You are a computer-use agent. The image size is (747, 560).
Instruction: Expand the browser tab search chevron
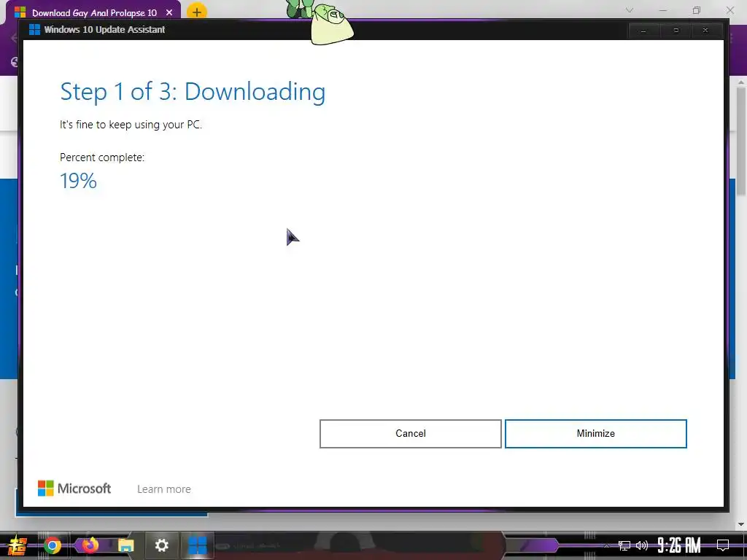(630, 10)
